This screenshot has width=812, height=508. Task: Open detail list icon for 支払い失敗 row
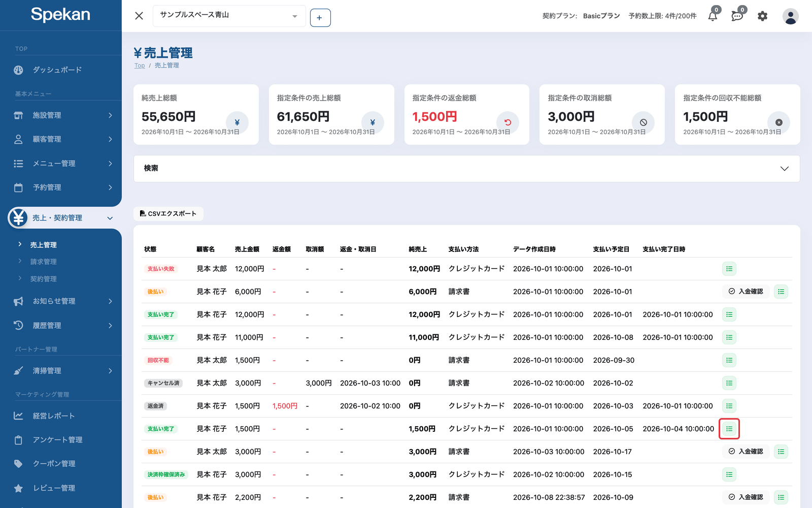coord(729,269)
